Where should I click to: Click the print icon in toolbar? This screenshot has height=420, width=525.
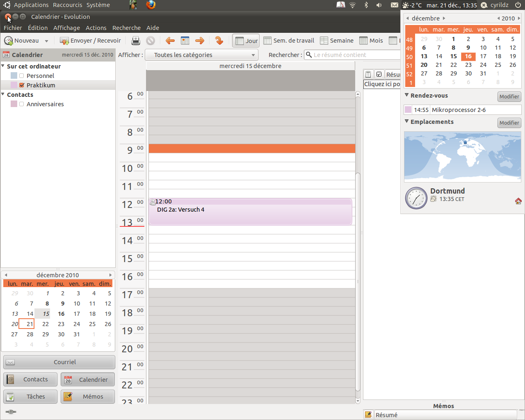(136, 41)
